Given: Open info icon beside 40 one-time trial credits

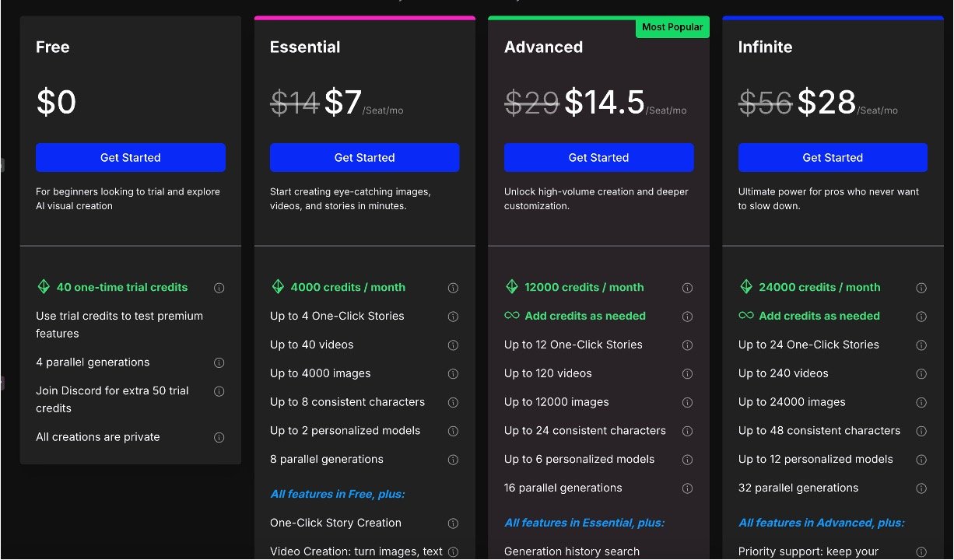Looking at the screenshot, I should 219,288.
